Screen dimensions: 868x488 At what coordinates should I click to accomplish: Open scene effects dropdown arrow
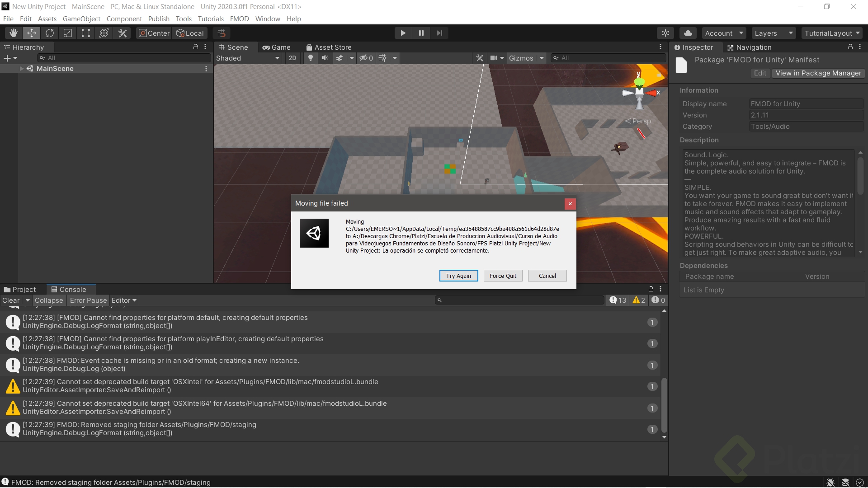(x=352, y=58)
